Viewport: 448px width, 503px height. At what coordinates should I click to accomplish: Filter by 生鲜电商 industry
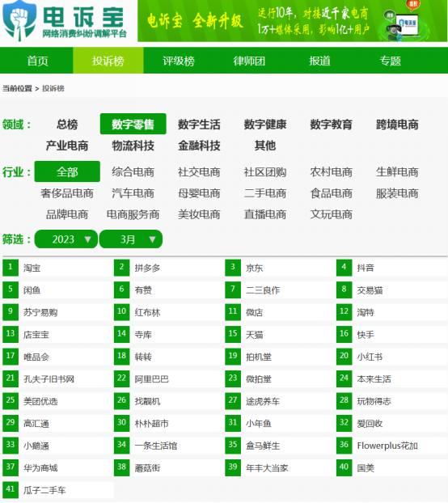(x=397, y=172)
